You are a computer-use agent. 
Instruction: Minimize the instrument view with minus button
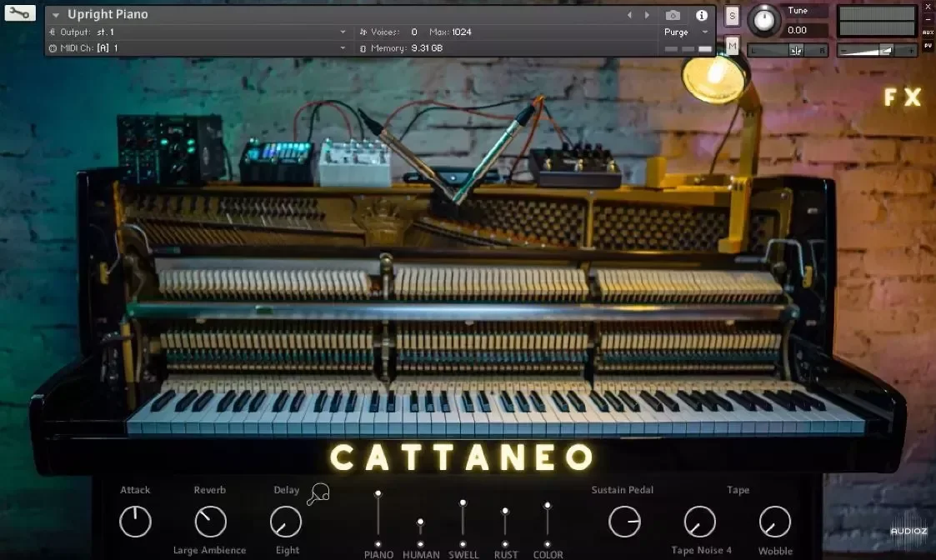(928, 18)
